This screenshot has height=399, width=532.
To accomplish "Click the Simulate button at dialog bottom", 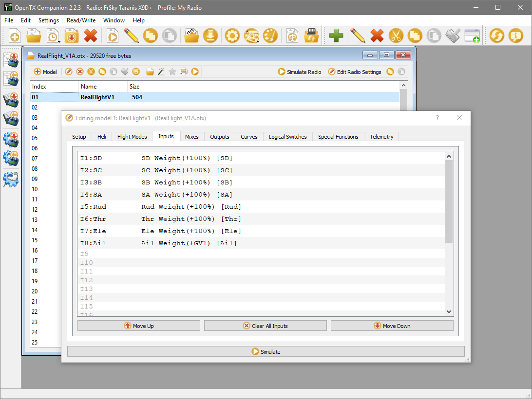I will (x=266, y=351).
